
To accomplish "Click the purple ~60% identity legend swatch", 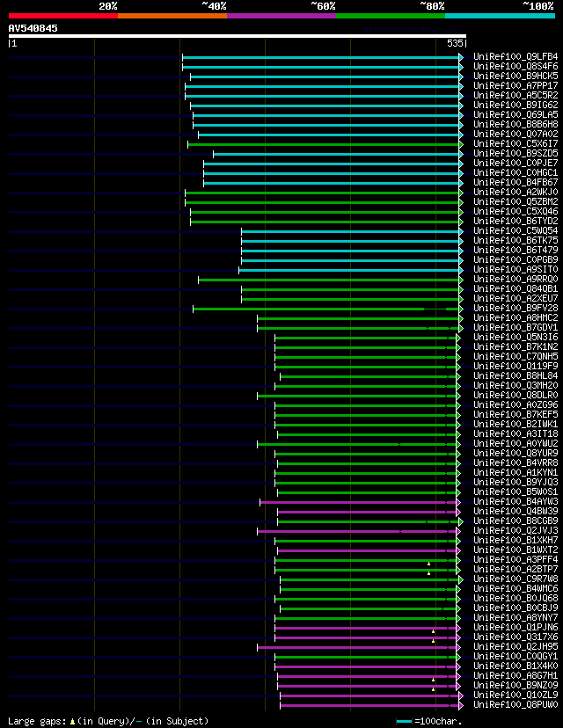I will click(x=281, y=16).
